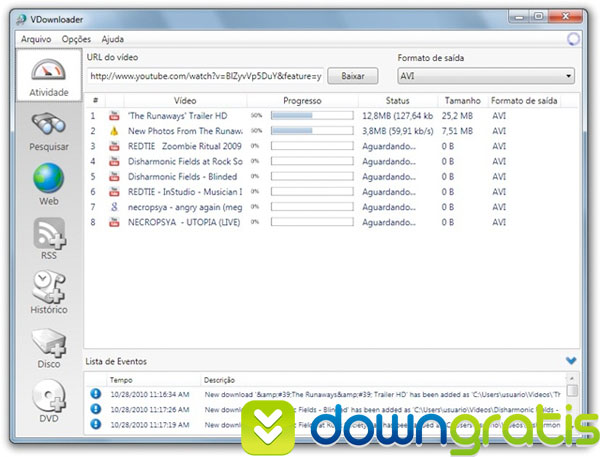Click size '25,2 MB' cell
600x457 pixels.
tap(457, 116)
